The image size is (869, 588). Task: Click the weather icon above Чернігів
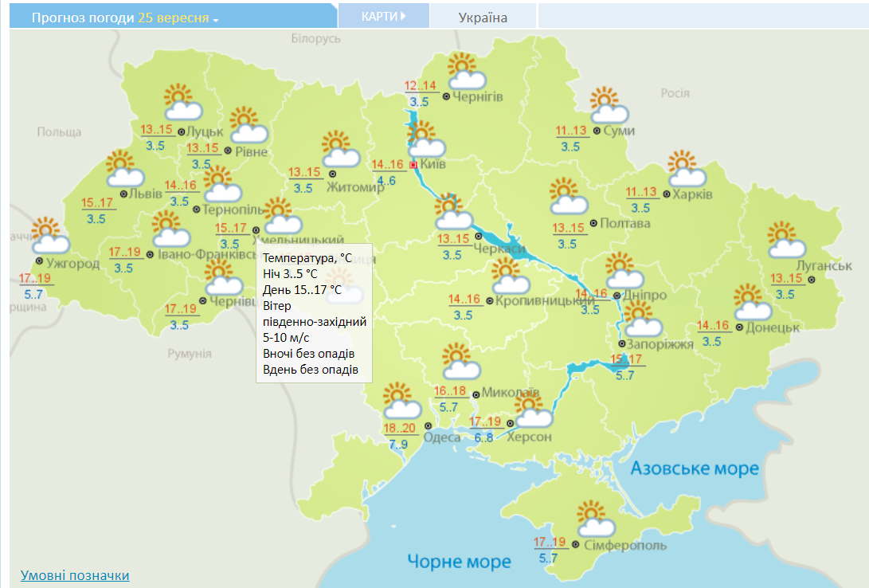pos(466,71)
